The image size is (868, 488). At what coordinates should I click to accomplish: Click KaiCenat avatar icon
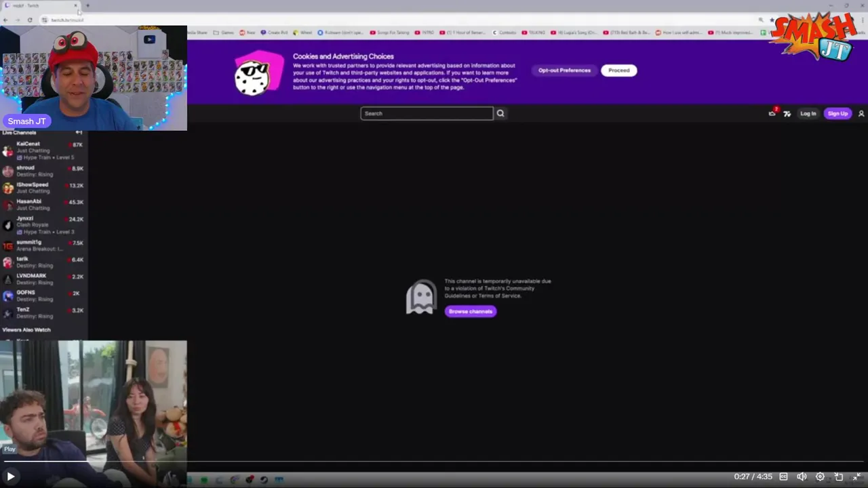8,150
